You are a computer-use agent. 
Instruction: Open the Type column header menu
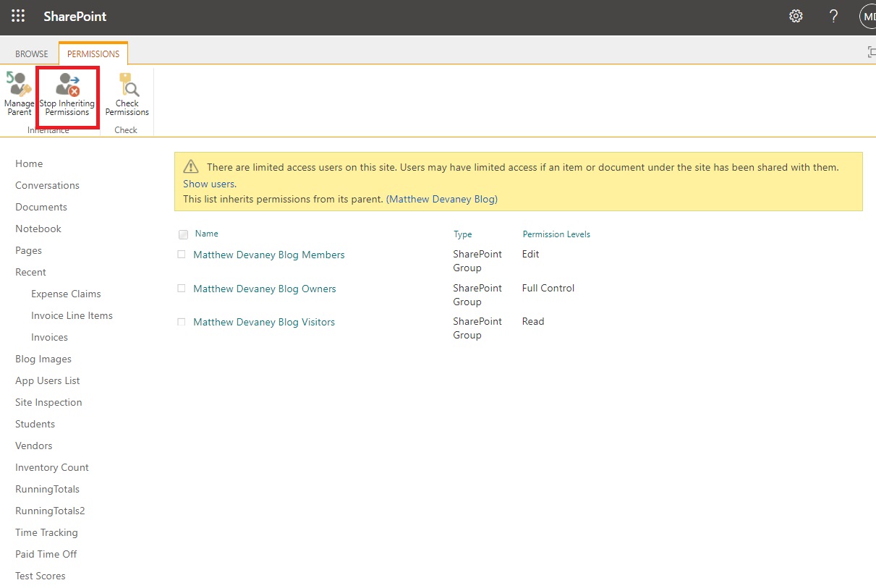click(x=462, y=234)
